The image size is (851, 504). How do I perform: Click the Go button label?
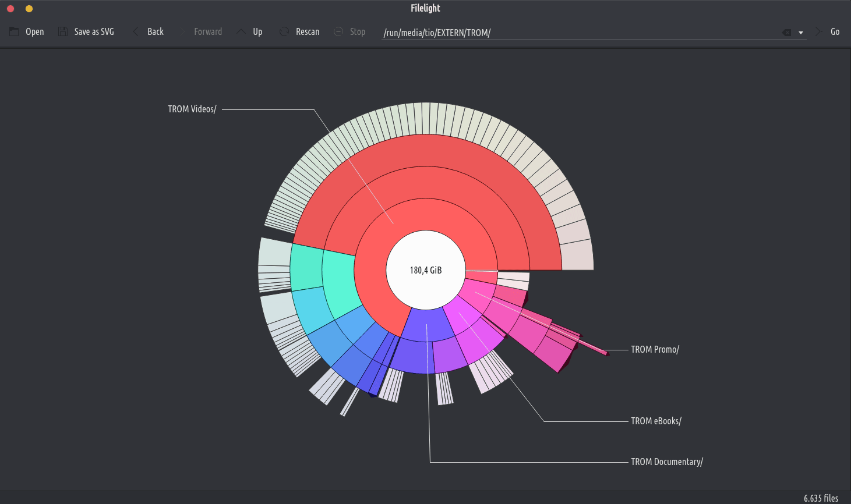[835, 32]
